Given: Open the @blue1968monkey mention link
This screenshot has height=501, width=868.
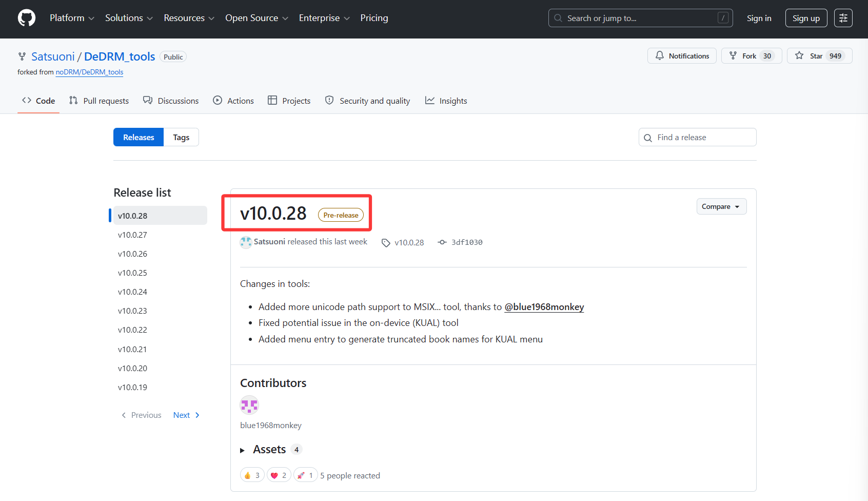Looking at the screenshot, I should coord(544,307).
